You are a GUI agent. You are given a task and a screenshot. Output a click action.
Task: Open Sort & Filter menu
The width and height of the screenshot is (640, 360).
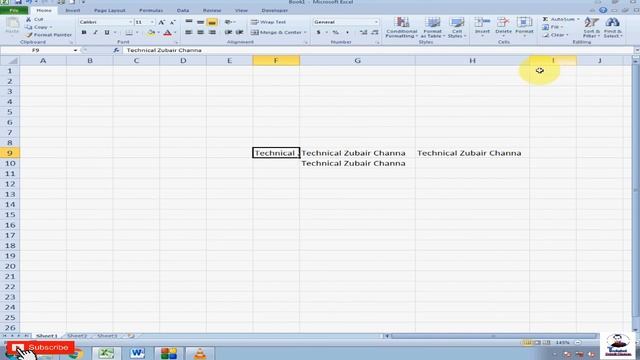click(x=591, y=28)
